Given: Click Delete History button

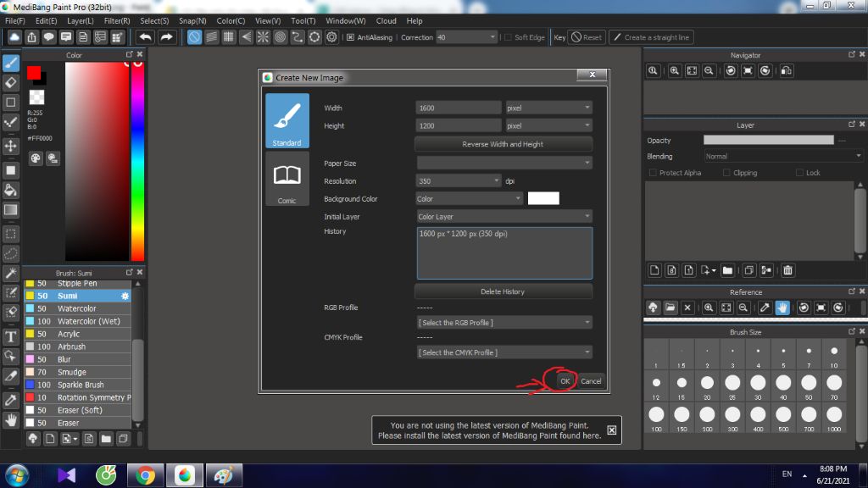Looking at the screenshot, I should 503,291.
